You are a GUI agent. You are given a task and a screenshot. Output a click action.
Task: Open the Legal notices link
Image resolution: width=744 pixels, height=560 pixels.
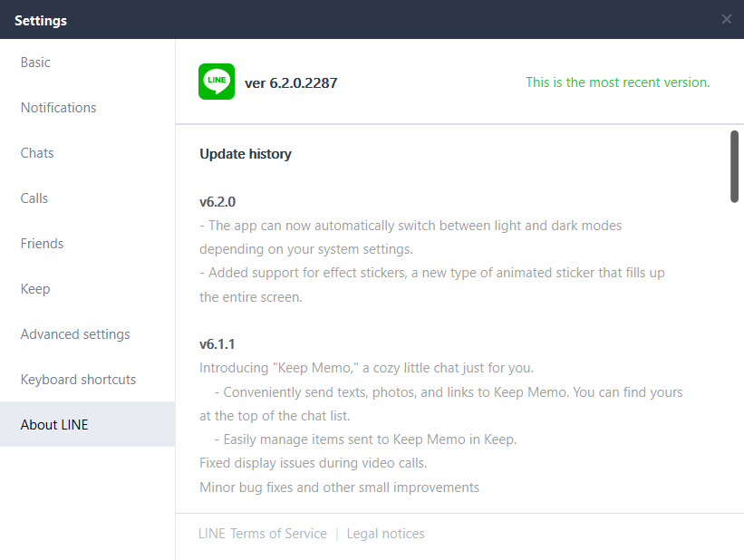[x=385, y=534]
